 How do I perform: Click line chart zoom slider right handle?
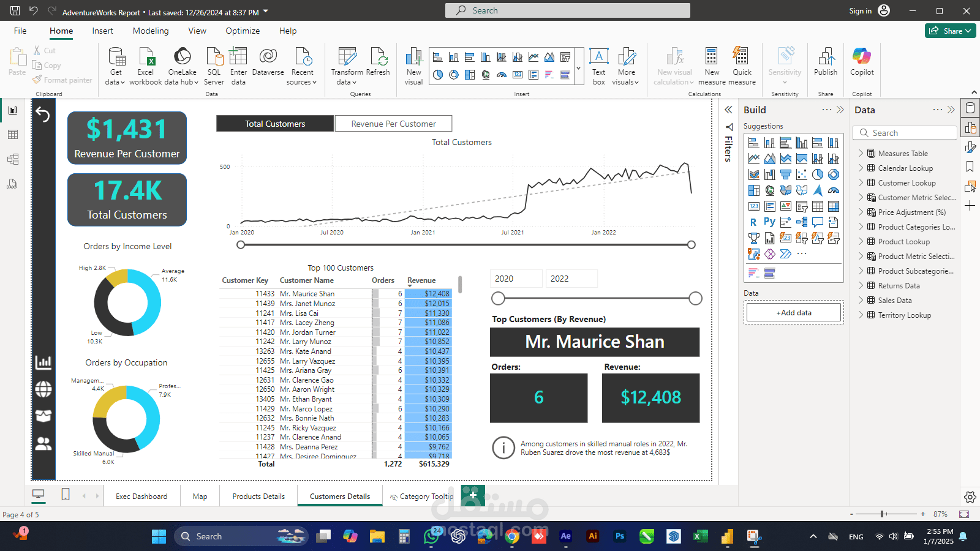click(692, 245)
